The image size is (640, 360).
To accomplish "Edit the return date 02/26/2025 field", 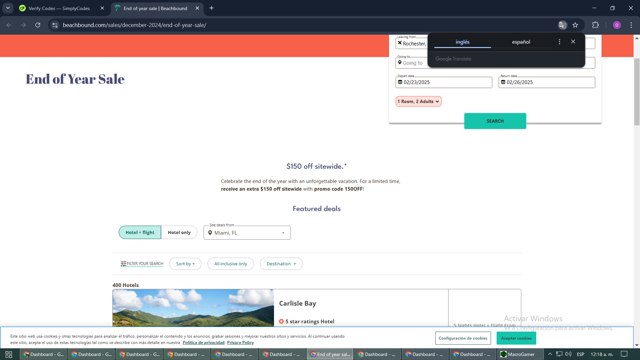I will click(547, 82).
